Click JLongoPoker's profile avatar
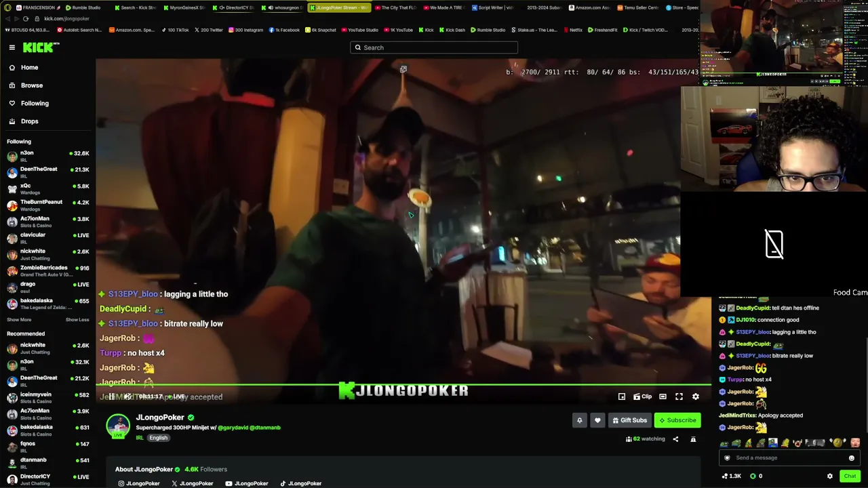Viewport: 868px width, 488px height. [118, 426]
